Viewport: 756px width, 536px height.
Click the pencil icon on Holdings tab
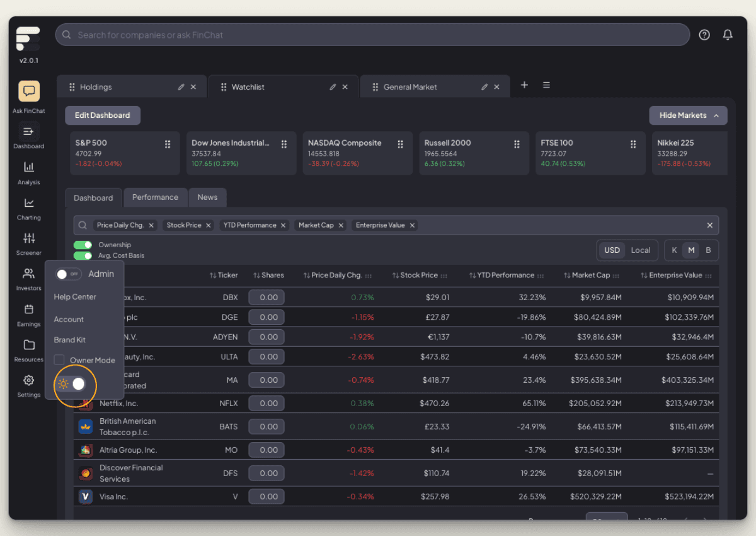click(181, 87)
